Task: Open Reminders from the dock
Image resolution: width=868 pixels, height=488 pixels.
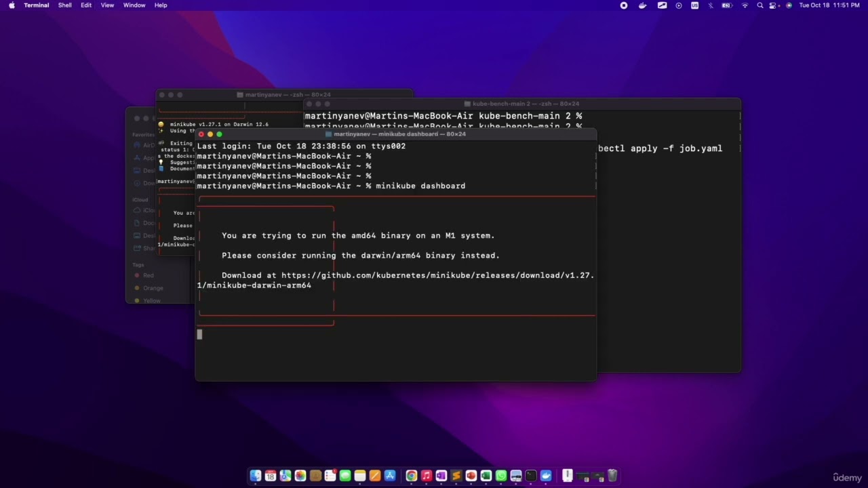Action: (330, 476)
